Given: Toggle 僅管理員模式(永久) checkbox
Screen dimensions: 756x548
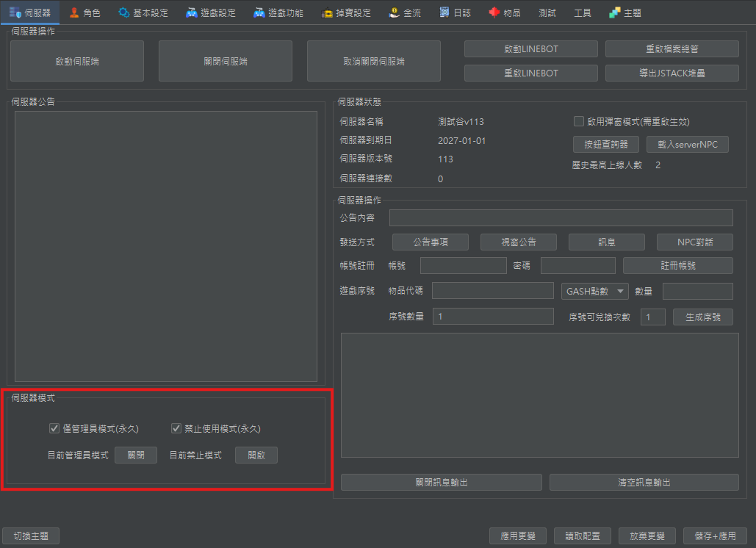Looking at the screenshot, I should point(54,428).
